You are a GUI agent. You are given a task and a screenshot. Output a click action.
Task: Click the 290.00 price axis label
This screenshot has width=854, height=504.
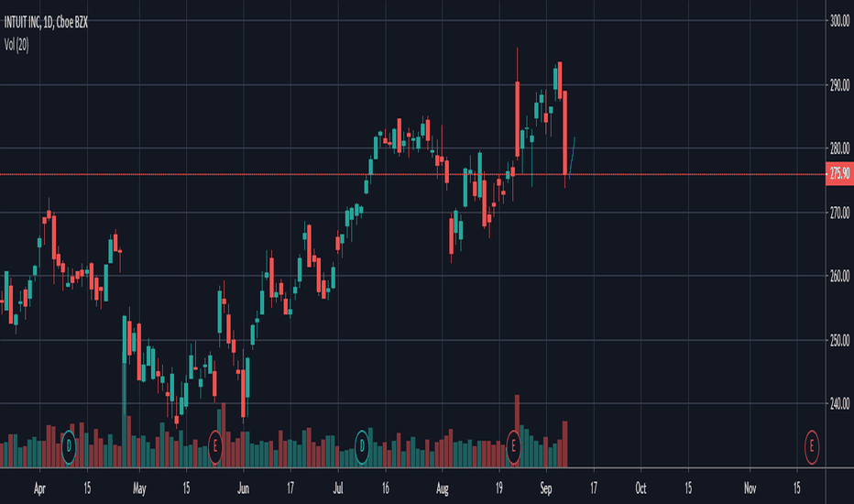click(x=839, y=85)
